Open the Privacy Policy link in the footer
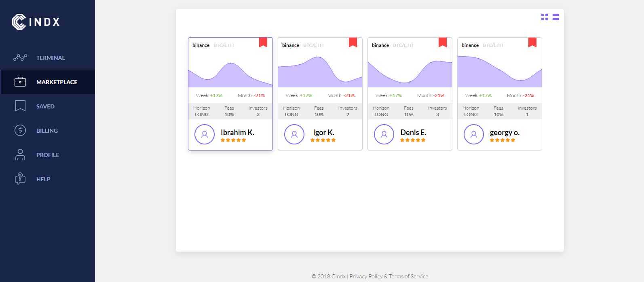The height and width of the screenshot is (282, 644). pos(366,276)
